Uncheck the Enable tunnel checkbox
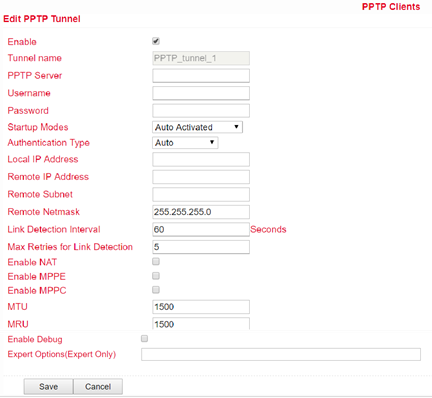432x398 pixels. click(x=156, y=41)
